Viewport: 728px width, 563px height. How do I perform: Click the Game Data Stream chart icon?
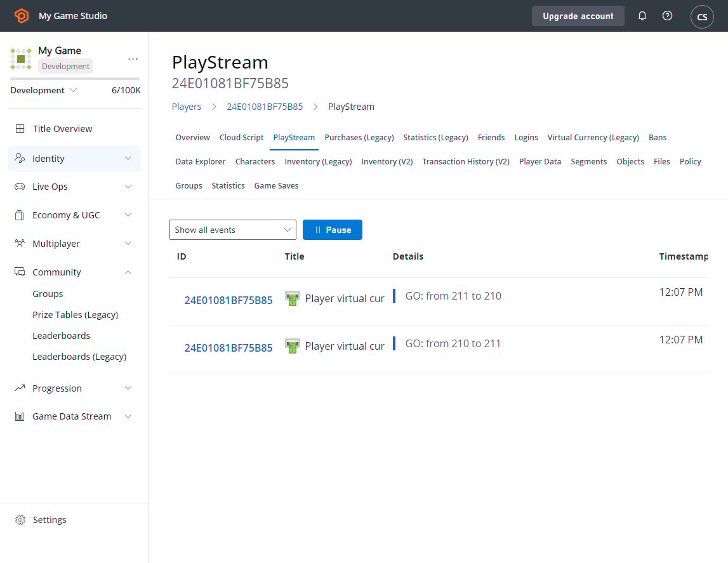tap(20, 416)
